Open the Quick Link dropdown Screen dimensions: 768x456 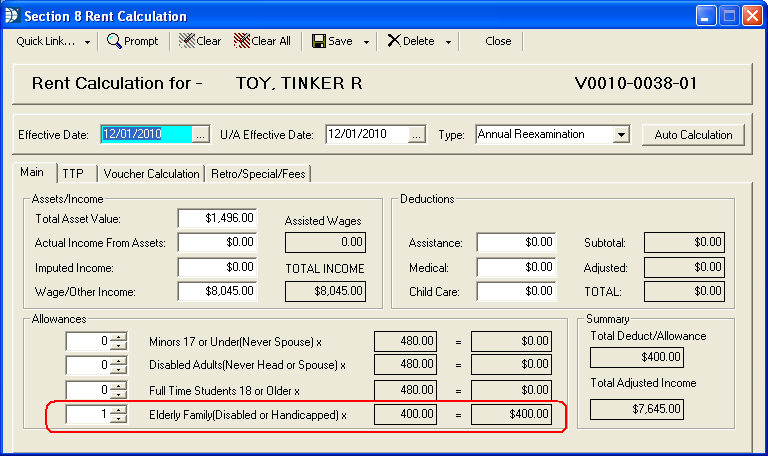pos(87,42)
